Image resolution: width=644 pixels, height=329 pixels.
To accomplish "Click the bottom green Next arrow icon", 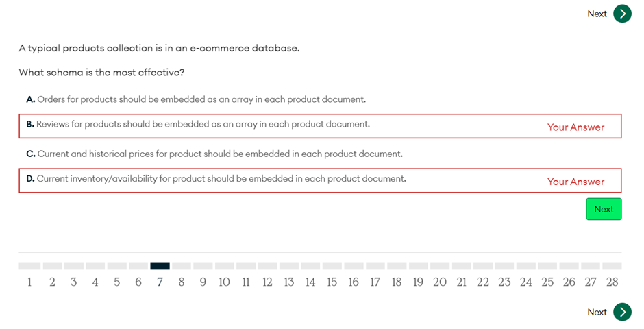I will [622, 312].
